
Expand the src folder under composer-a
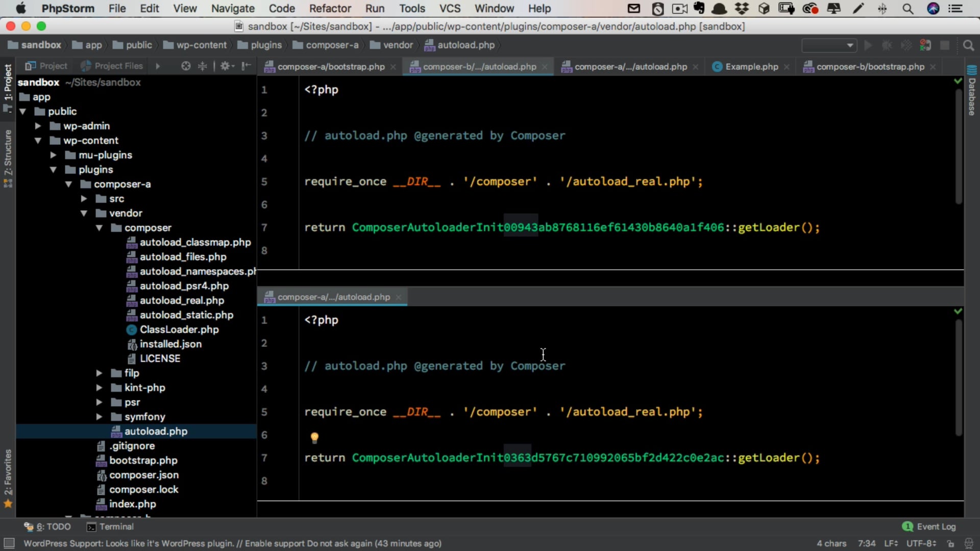click(84, 198)
